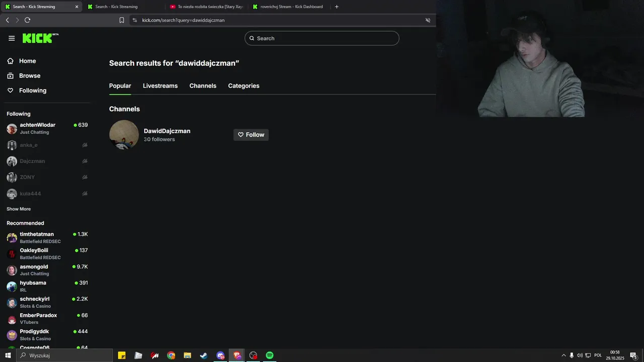Screen dimensions: 644x362
Task: Open Discord from the taskbar
Action: coord(220,355)
